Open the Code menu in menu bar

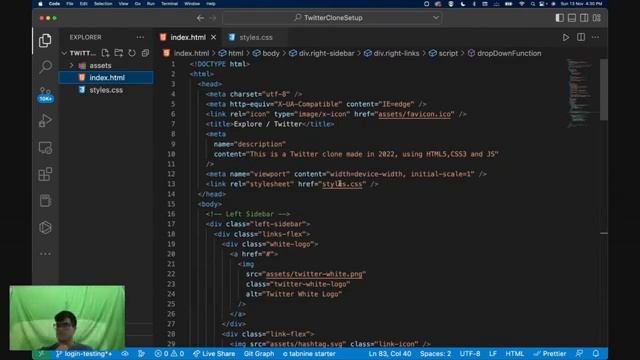(x=54, y=4)
